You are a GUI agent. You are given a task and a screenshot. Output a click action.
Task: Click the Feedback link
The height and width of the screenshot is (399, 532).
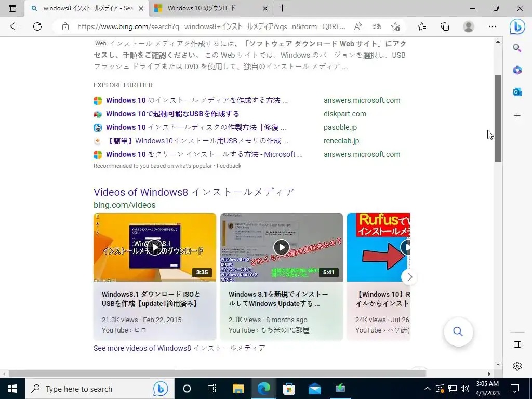point(229,166)
